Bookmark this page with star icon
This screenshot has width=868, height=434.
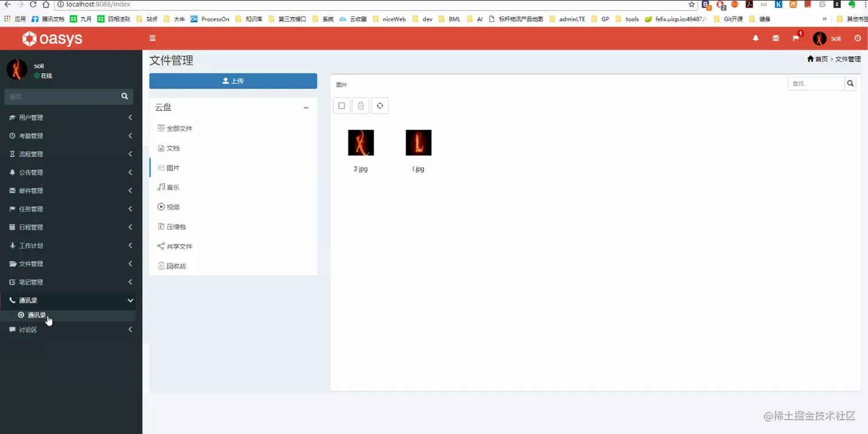pos(692,5)
